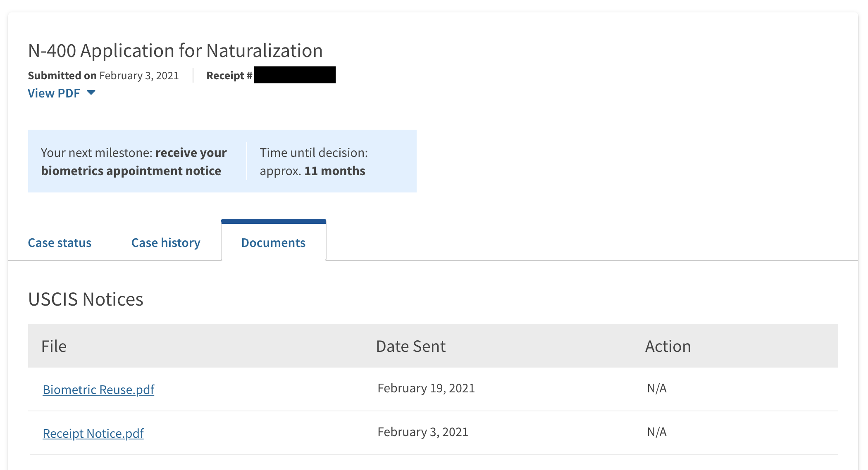868x470 pixels.
Task: Click the blacked-out receipt number box
Action: 295,75
